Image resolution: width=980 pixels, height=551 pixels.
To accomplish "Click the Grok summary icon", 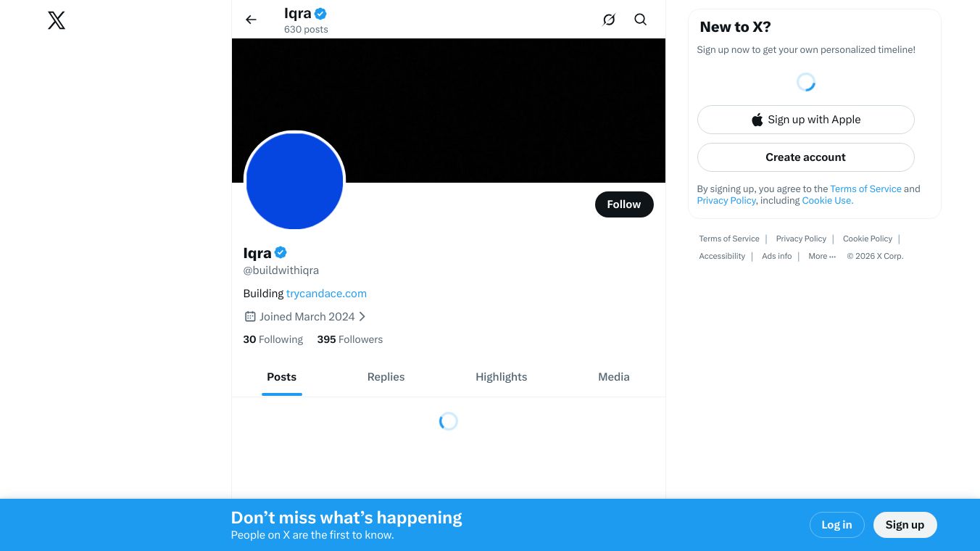I will tap(609, 20).
